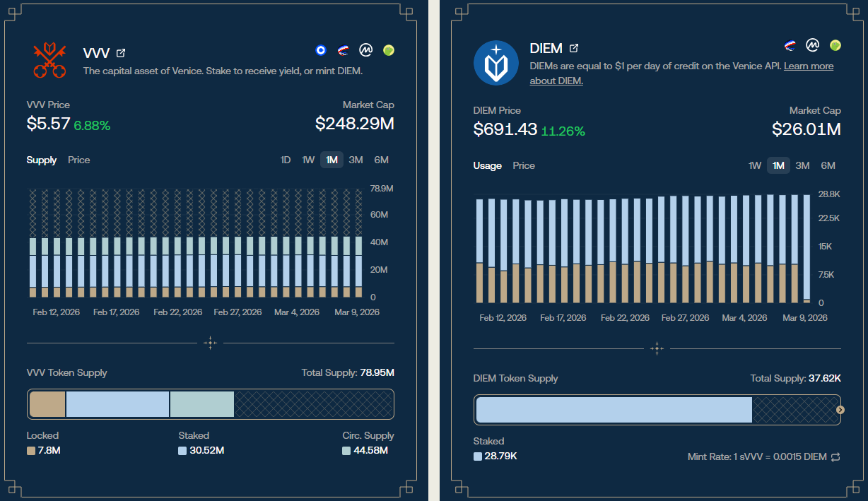Image resolution: width=868 pixels, height=501 pixels.
Task: Open the CoinMarketCap icon in the VVV card
Action: click(x=365, y=49)
